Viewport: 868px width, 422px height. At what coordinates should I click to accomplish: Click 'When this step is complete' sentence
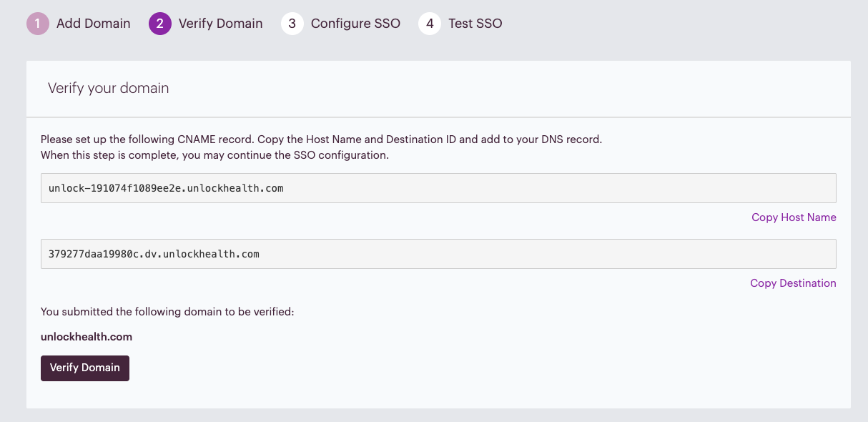[214, 155]
